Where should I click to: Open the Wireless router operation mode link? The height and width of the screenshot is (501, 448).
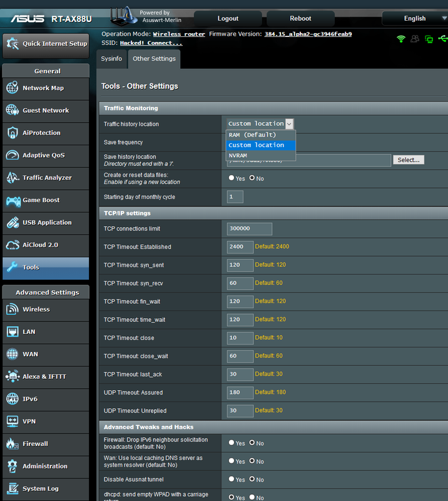(x=179, y=34)
